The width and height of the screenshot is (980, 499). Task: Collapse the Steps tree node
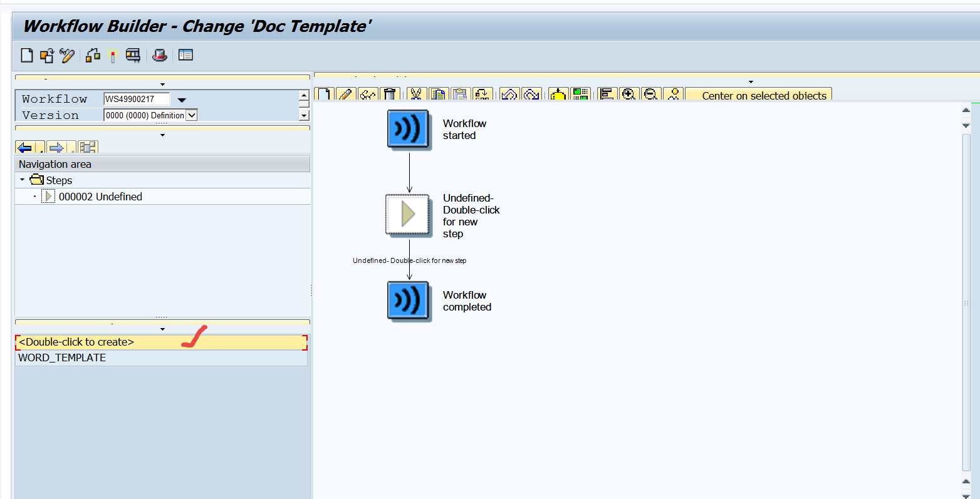point(23,180)
